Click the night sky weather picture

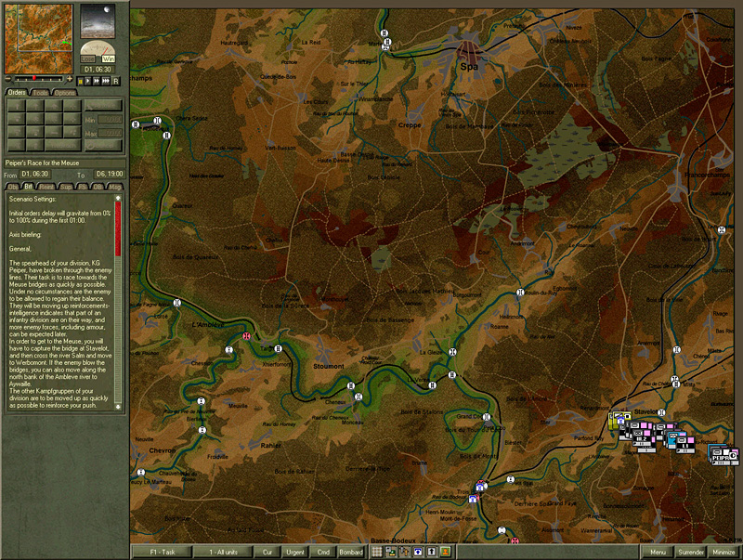pyautogui.click(x=98, y=21)
